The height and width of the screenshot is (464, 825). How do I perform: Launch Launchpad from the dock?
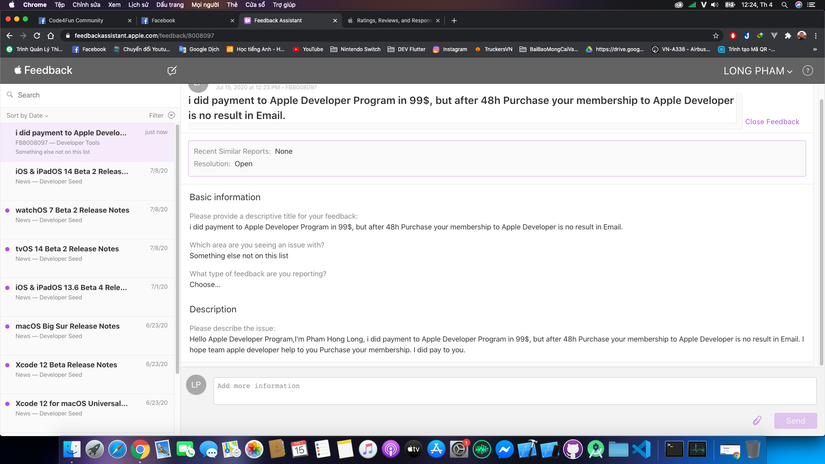click(x=95, y=449)
